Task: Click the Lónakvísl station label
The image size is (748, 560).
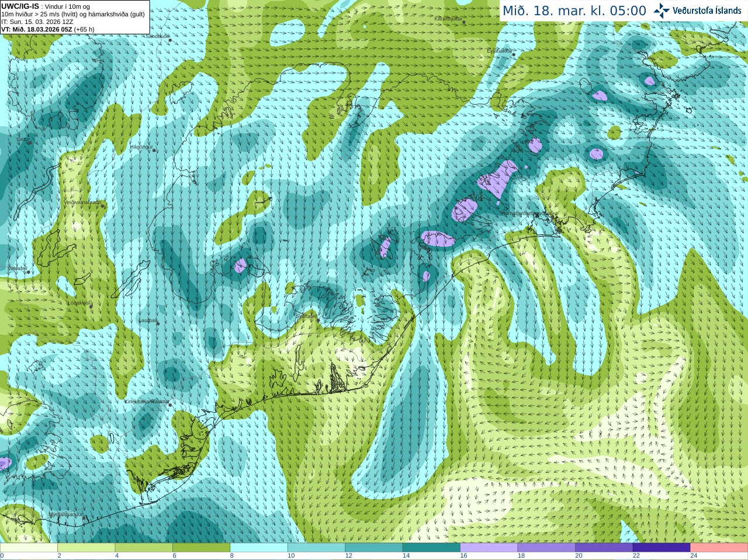Action: click(x=79, y=303)
